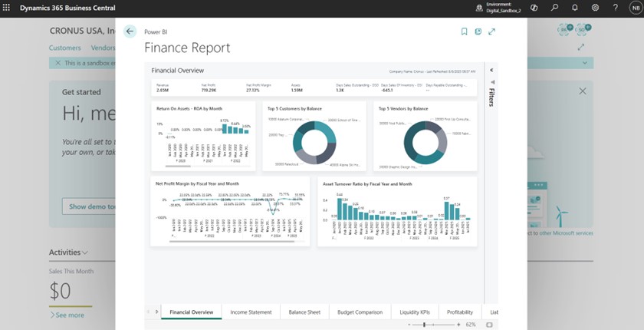Viewport: 644px width, 330px height.
Task: Open the help question mark
Action: click(615, 8)
